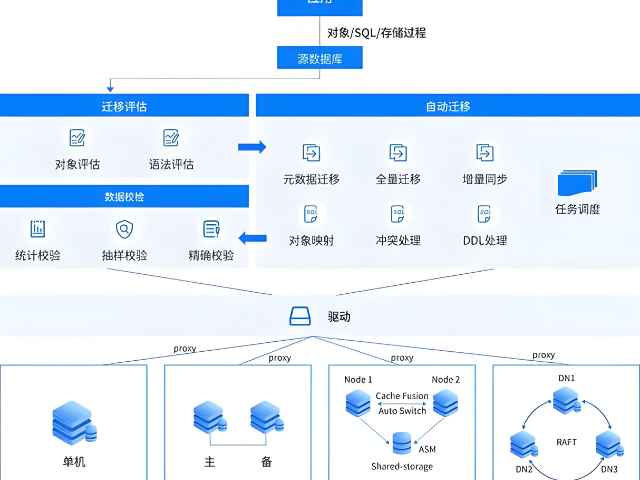The height and width of the screenshot is (480, 640).
Task: Select the DN1 node icon
Action: 566,400
